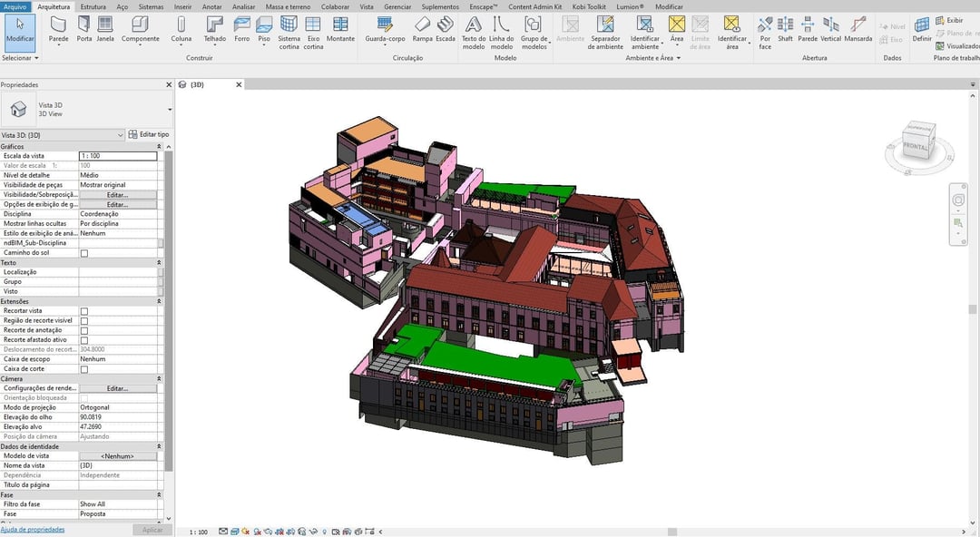Screen dimensions: 980x537
Task: Open the Estrutura ribbon tab
Action: [x=93, y=7]
